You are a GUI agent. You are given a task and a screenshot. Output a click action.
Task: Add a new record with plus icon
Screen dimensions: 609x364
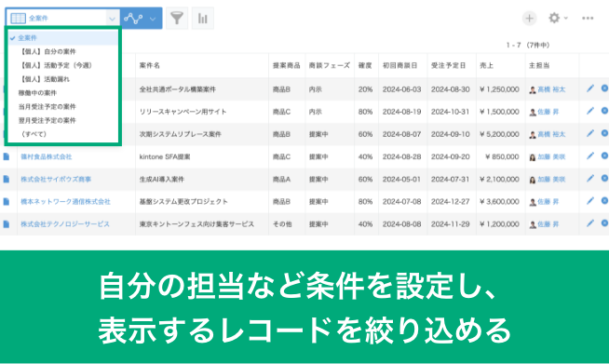click(x=529, y=19)
